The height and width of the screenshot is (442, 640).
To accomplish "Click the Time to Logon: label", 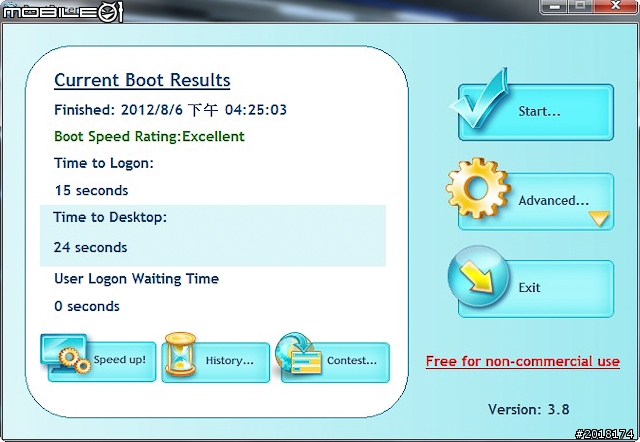I will (104, 163).
